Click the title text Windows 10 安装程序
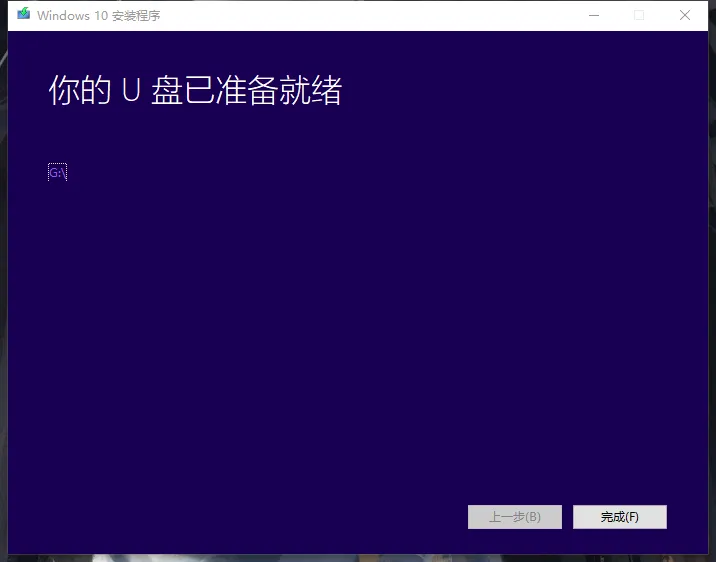The image size is (716, 562). point(98,16)
